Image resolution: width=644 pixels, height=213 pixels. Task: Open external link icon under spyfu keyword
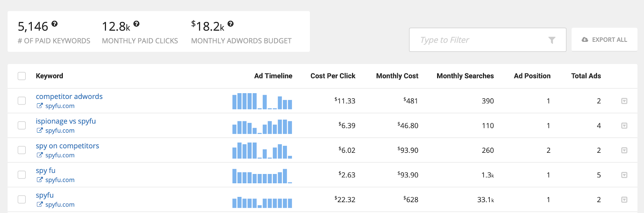[x=39, y=204]
